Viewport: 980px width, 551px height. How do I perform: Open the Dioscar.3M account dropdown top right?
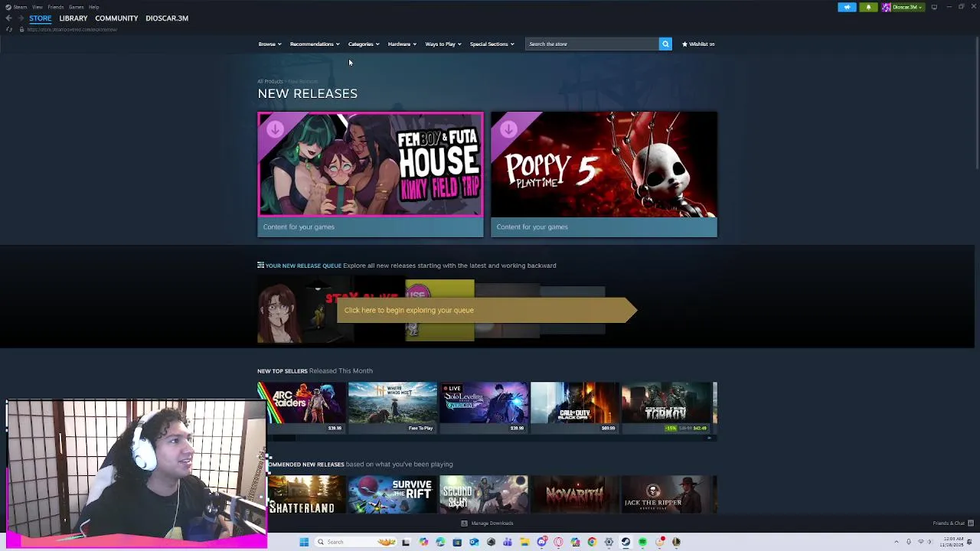(907, 7)
